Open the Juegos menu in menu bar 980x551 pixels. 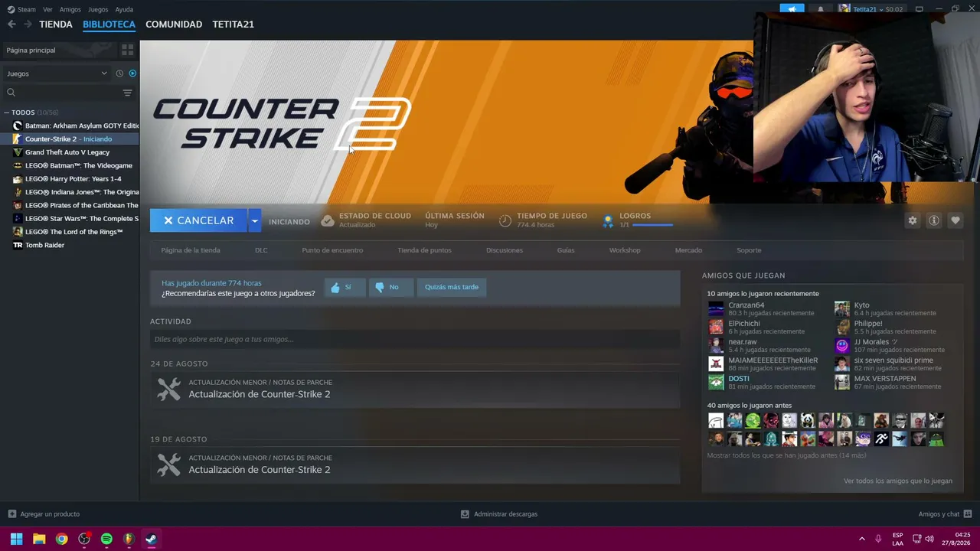pyautogui.click(x=98, y=9)
